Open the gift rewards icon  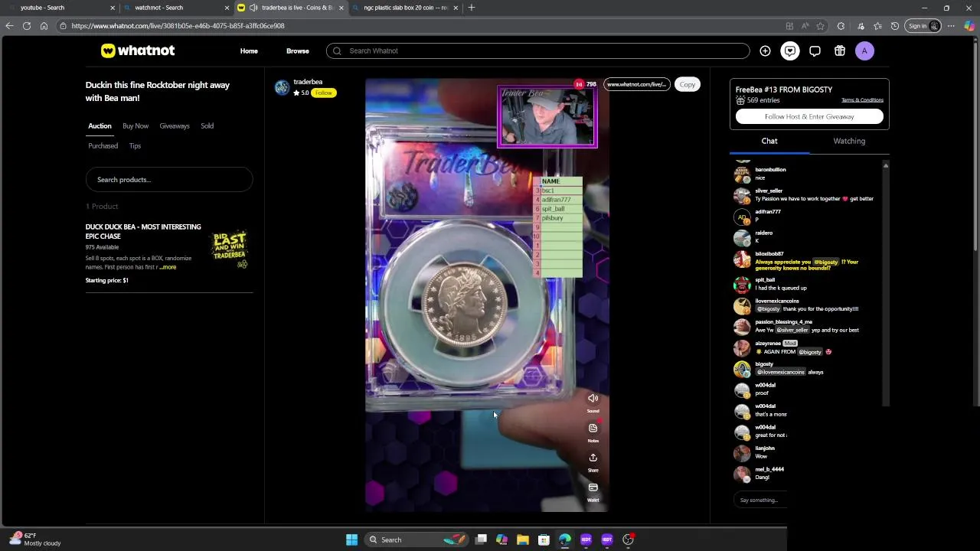pos(840,51)
